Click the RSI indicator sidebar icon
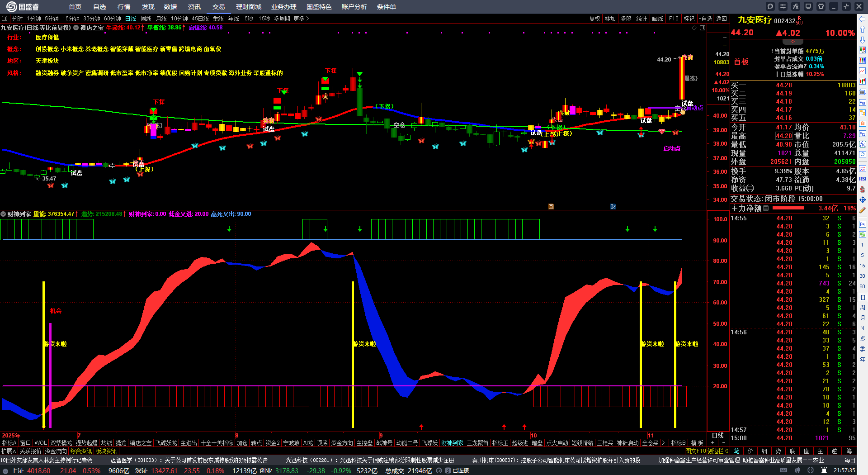 click(x=863, y=179)
